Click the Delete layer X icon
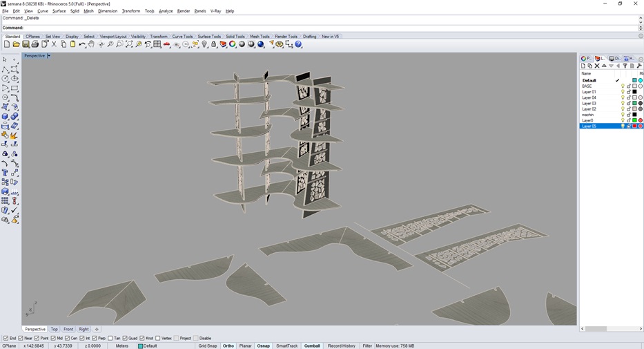Image resolution: width=644 pixels, height=349 pixels. tap(597, 66)
